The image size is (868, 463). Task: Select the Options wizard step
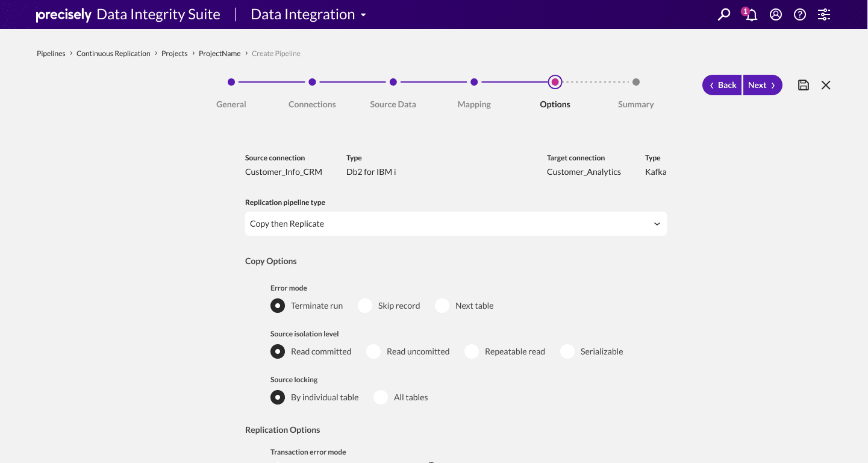coord(555,82)
